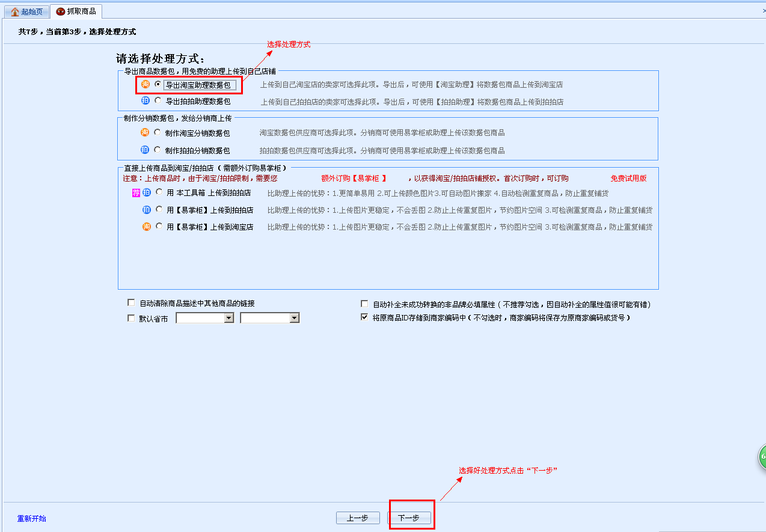766x532 pixels.
Task: Click description 淘宝数据包供应商可选择此项
Action: point(308,133)
